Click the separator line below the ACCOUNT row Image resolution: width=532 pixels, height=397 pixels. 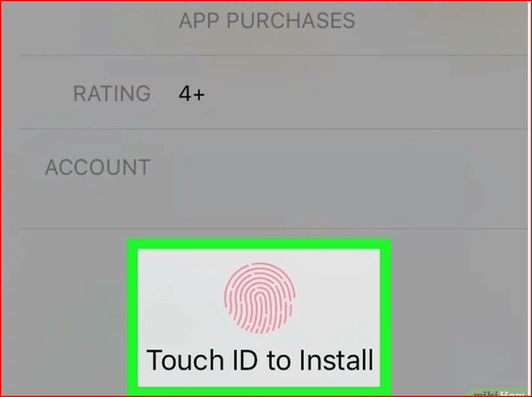click(x=273, y=229)
